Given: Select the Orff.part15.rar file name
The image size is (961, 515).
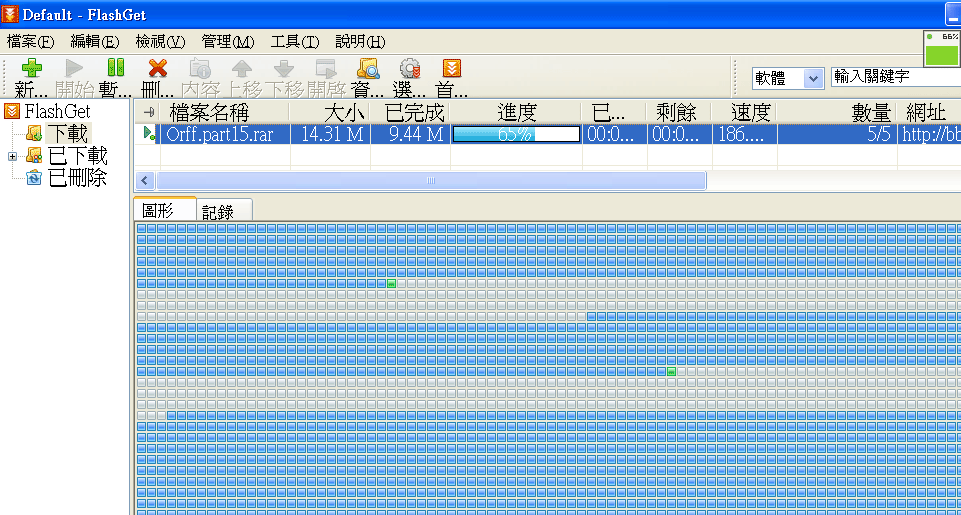Looking at the screenshot, I should click(x=219, y=134).
